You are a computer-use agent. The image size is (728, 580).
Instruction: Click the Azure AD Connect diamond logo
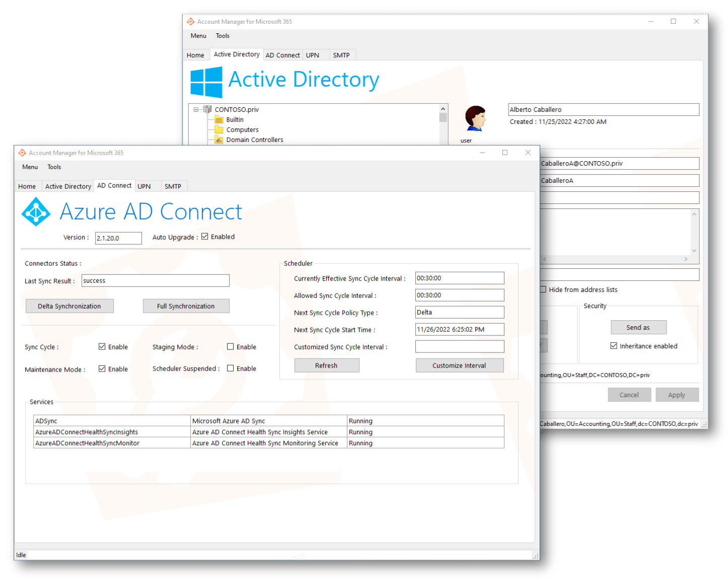(x=36, y=211)
